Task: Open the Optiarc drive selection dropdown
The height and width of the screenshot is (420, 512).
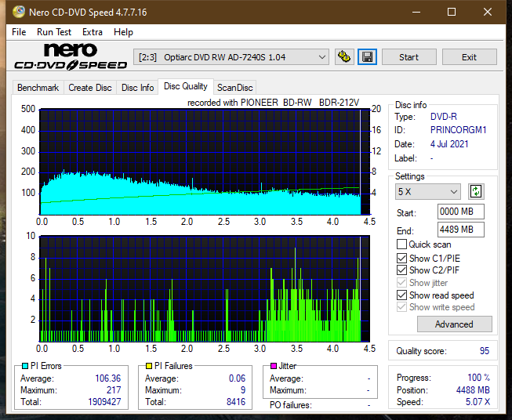Action: click(x=231, y=57)
